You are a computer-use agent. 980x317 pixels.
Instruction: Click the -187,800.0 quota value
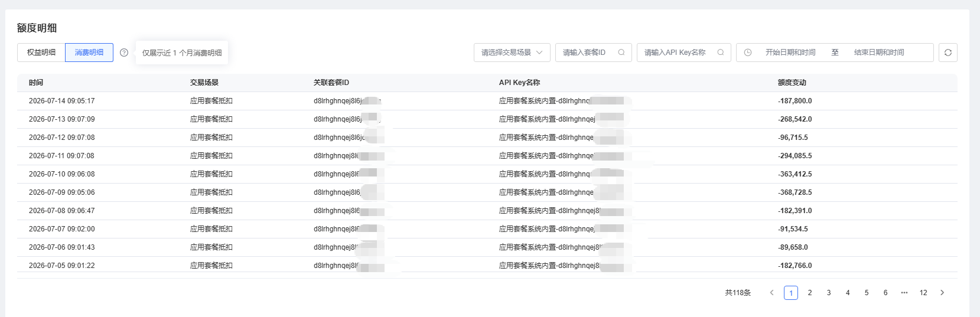[x=795, y=101]
